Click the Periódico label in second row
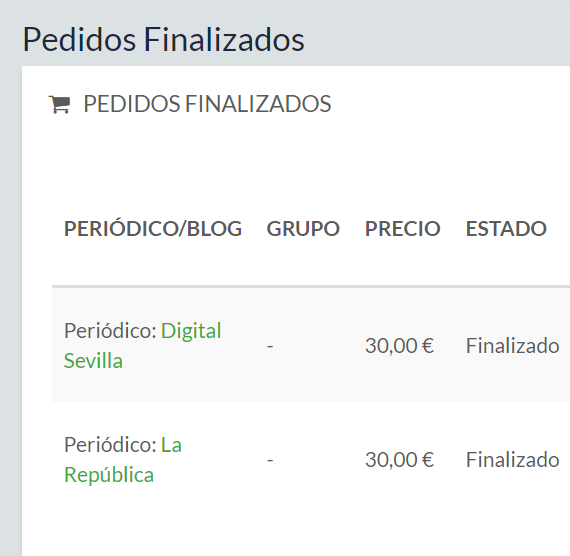 click(110, 445)
